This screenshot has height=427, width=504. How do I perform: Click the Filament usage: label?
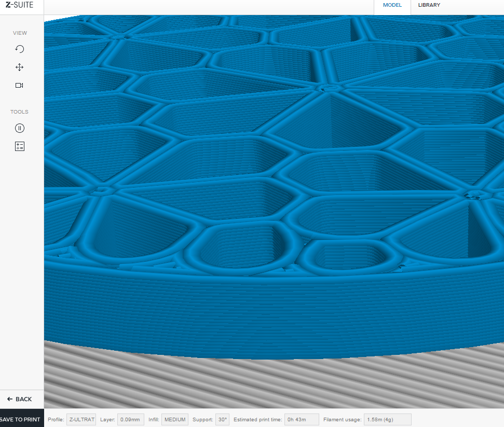coord(343,420)
